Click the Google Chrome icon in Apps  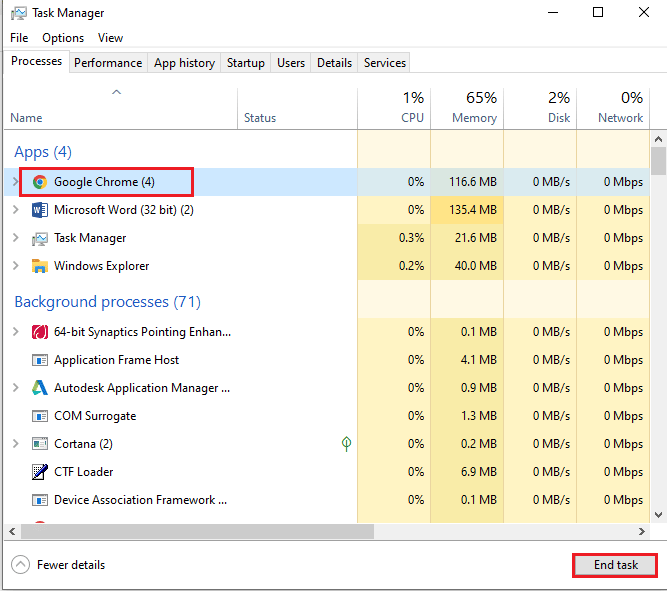tap(40, 182)
